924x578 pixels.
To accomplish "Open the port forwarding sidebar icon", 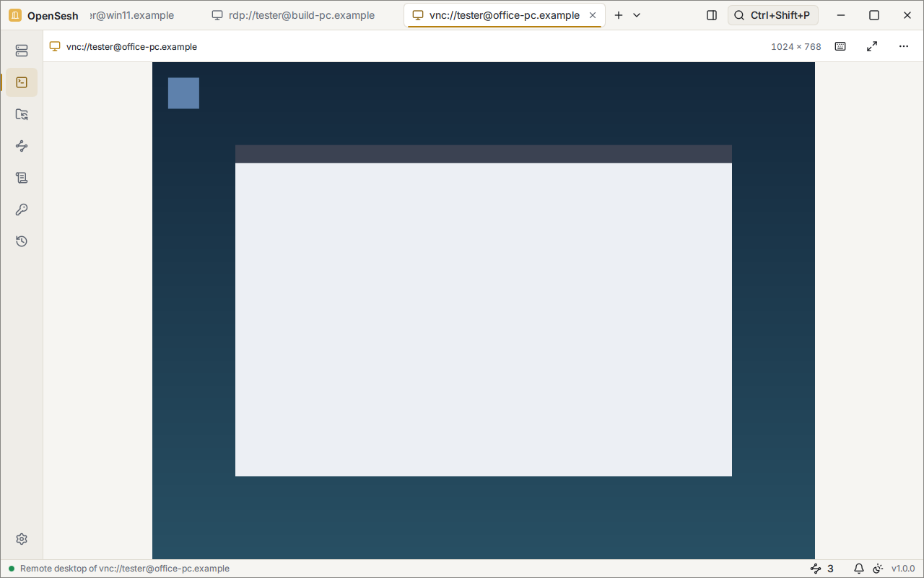I will coord(22,146).
